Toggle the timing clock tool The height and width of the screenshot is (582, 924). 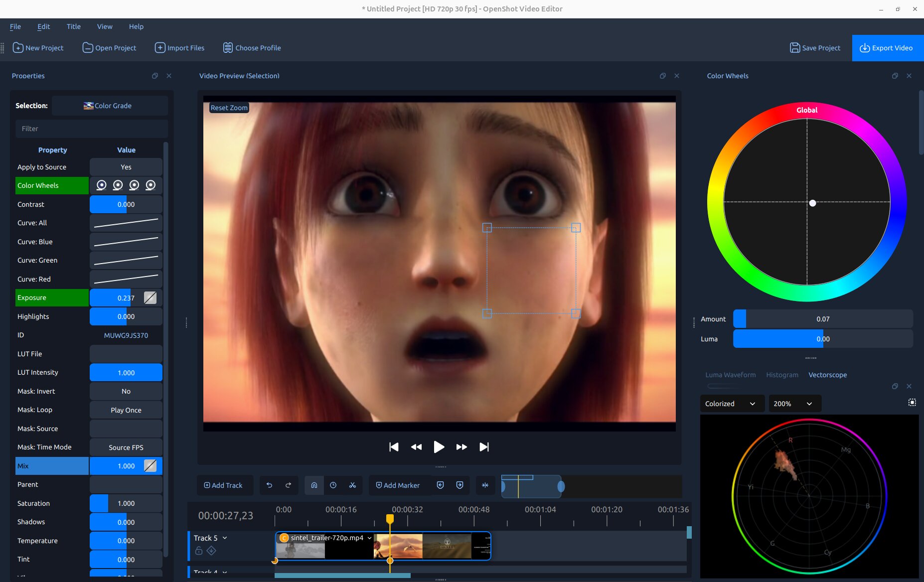click(333, 485)
